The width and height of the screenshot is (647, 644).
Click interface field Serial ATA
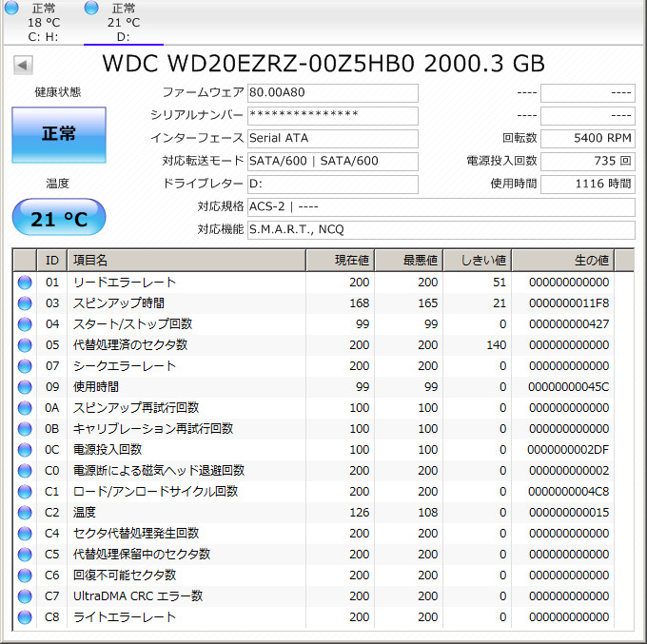(x=333, y=138)
